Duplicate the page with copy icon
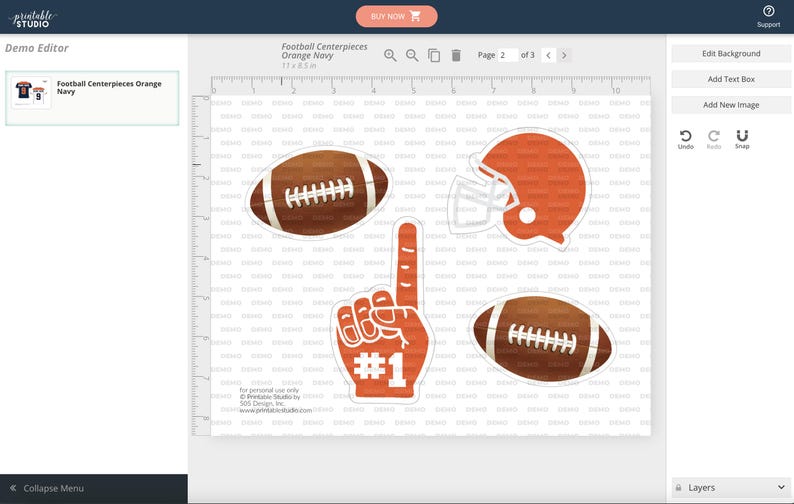The width and height of the screenshot is (794, 504). (x=434, y=55)
